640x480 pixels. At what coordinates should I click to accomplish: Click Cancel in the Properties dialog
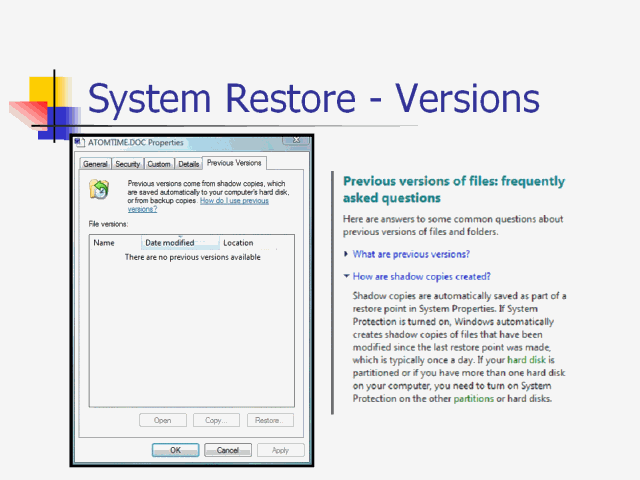coord(228,450)
